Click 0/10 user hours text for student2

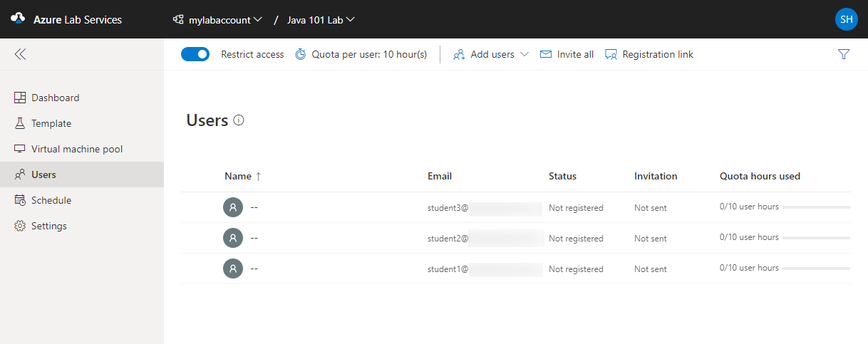coord(749,237)
